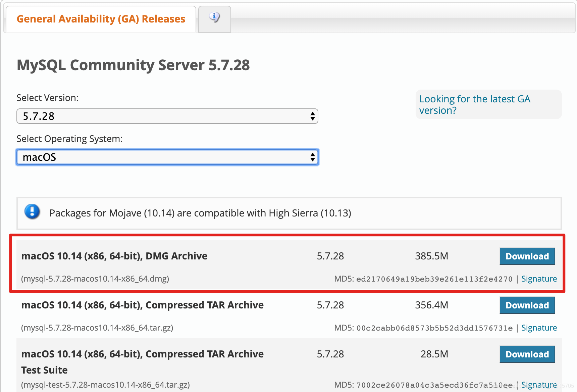Open Signature link for mysql-5.7.28-macos10.14-x86_64.tar.gz
This screenshot has height=392, width=577.
(x=539, y=328)
